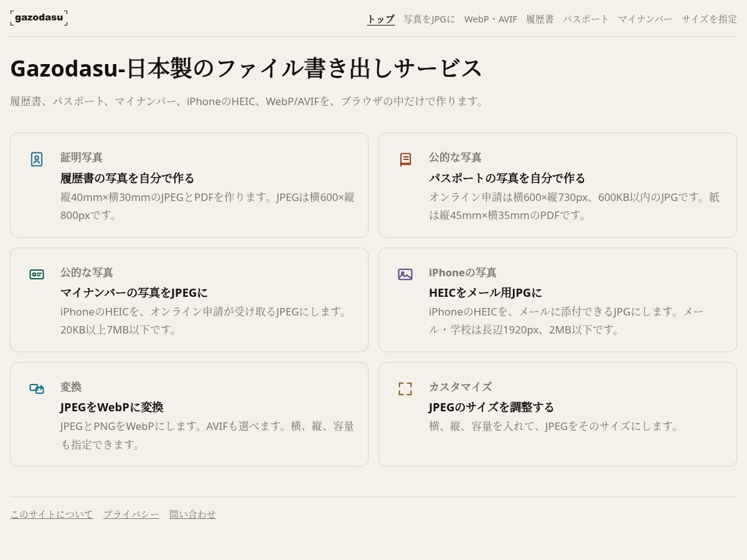Image resolution: width=747 pixels, height=560 pixels.
Task: Select the トップ nav item
Action: coord(381,19)
